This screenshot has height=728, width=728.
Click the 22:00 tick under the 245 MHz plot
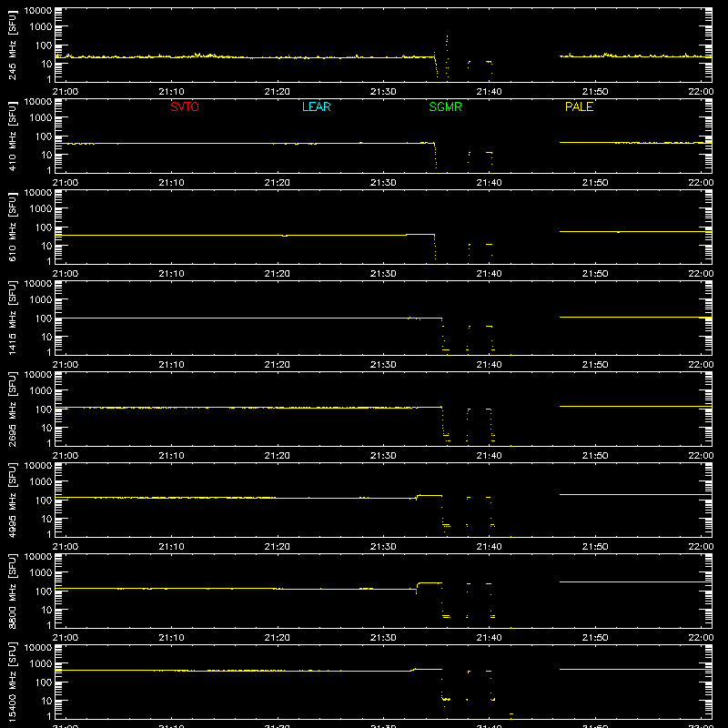701,92
